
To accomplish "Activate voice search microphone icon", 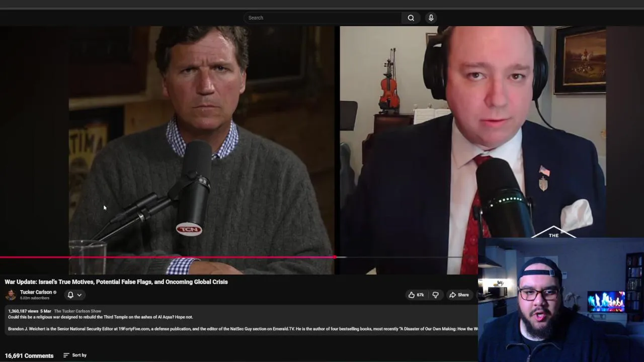I will (x=431, y=18).
